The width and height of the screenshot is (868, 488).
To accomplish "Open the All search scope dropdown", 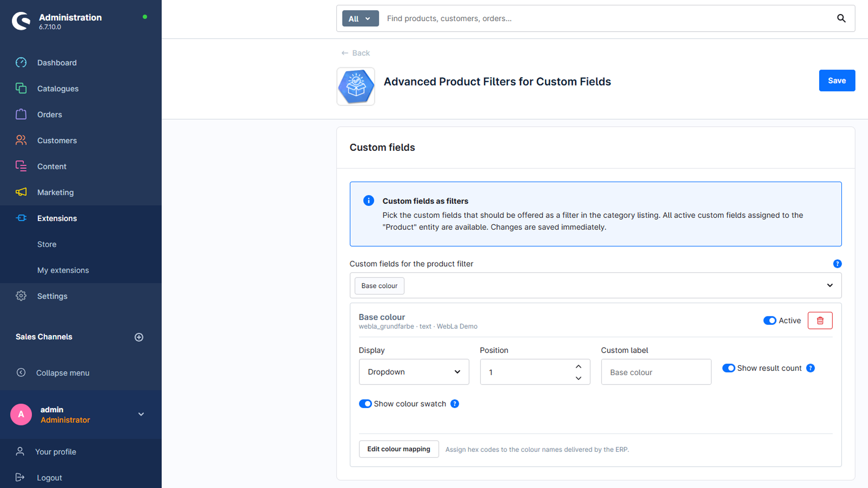I will point(360,19).
